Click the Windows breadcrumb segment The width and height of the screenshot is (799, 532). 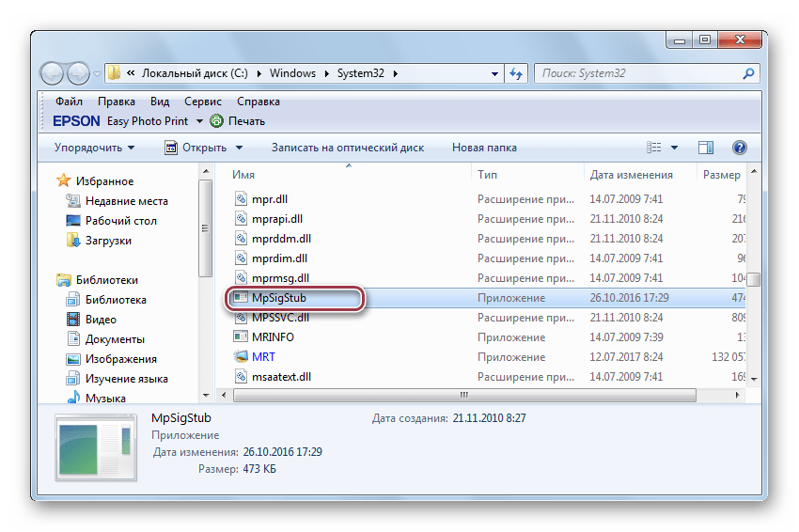point(292,73)
